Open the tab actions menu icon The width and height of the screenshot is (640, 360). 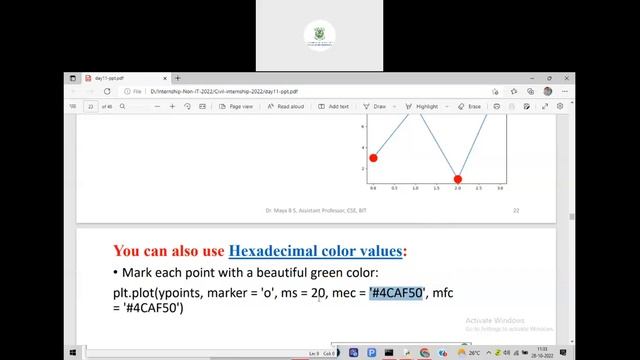[73, 78]
